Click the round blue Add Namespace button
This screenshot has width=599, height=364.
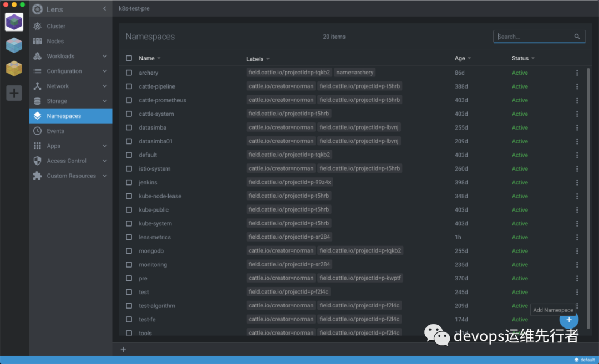coord(569,320)
